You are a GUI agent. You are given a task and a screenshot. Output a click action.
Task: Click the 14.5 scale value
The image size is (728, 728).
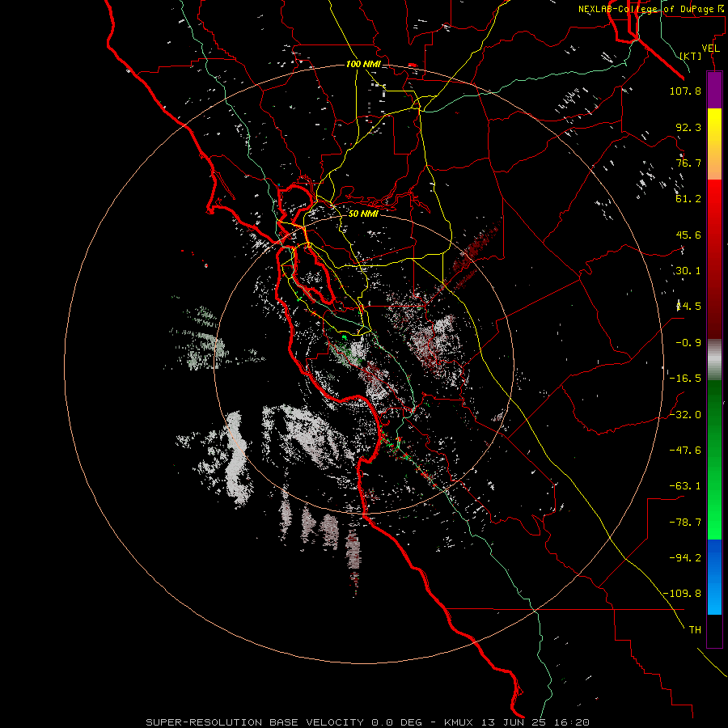688,307
